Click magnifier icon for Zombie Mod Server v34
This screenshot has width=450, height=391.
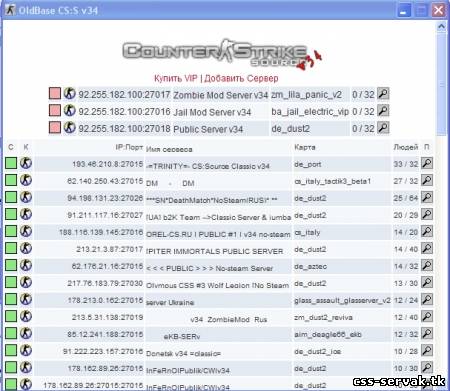383,94
